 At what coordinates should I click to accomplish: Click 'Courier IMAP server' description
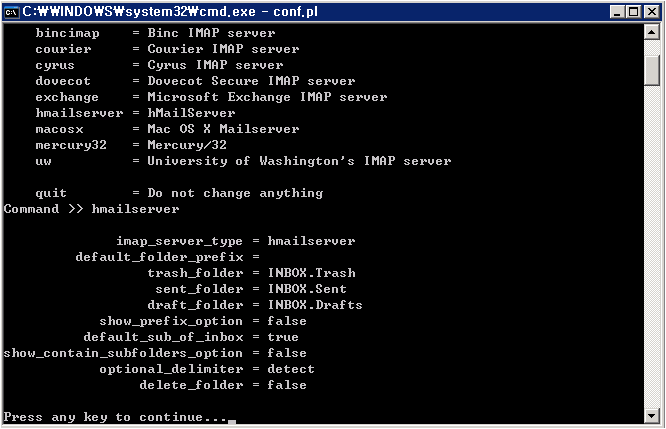(x=223, y=49)
